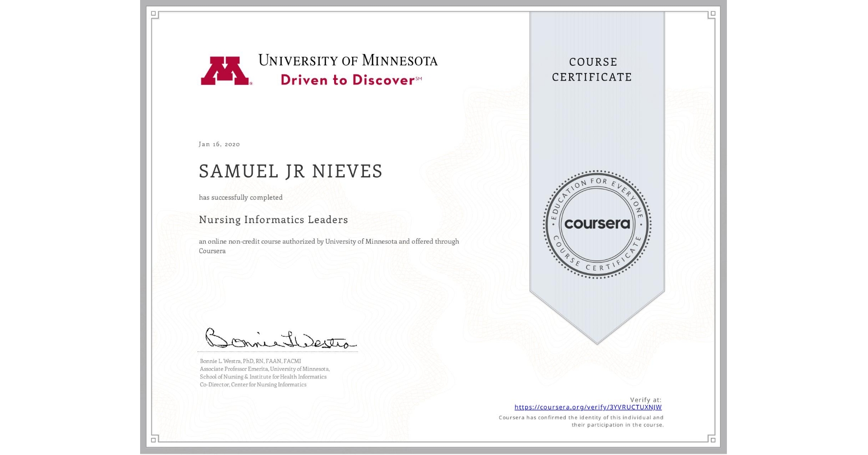Click the 'has successfully completed' text
The height and width of the screenshot is (455, 868).
[x=241, y=197]
